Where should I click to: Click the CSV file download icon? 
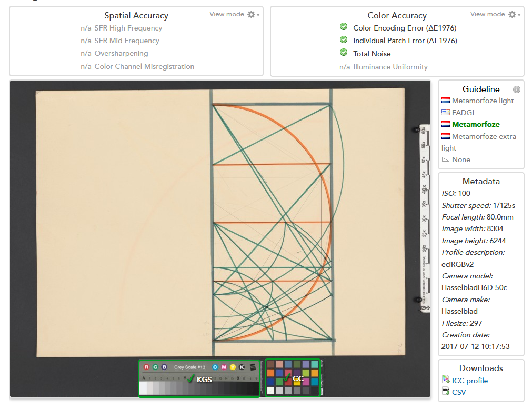point(446,392)
